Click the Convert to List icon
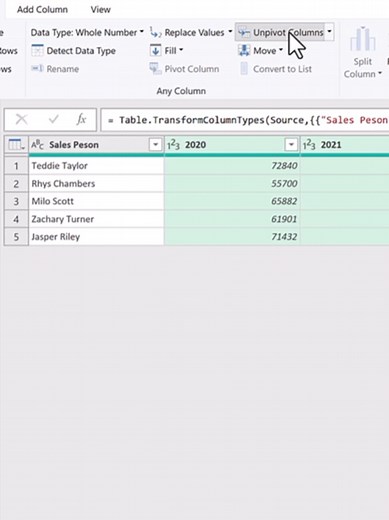Screen dimensions: 389x520 point(244,69)
